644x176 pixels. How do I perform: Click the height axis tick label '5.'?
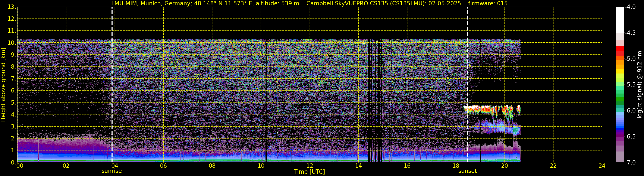pyautogui.click(x=13, y=103)
